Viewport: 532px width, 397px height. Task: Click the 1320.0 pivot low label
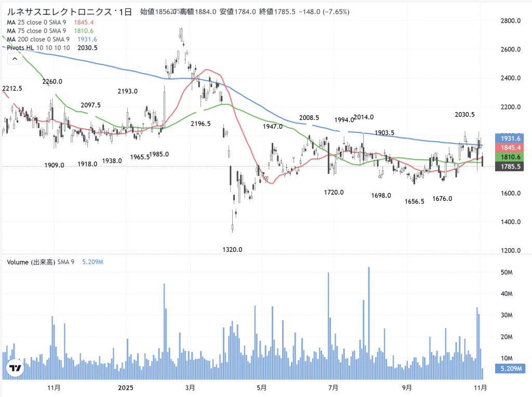[x=232, y=250]
